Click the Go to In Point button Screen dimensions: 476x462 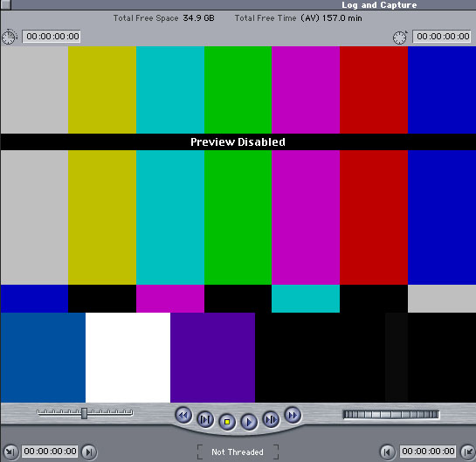[89, 452]
